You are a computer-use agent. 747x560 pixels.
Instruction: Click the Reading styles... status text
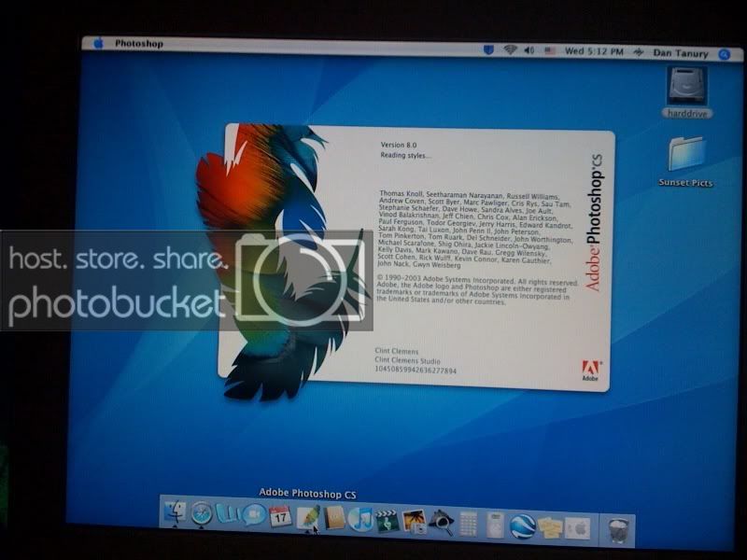406,155
